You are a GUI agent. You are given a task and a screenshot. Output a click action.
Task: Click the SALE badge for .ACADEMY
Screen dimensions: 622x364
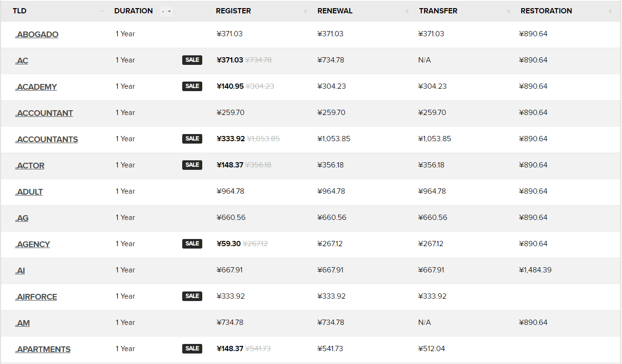click(192, 86)
